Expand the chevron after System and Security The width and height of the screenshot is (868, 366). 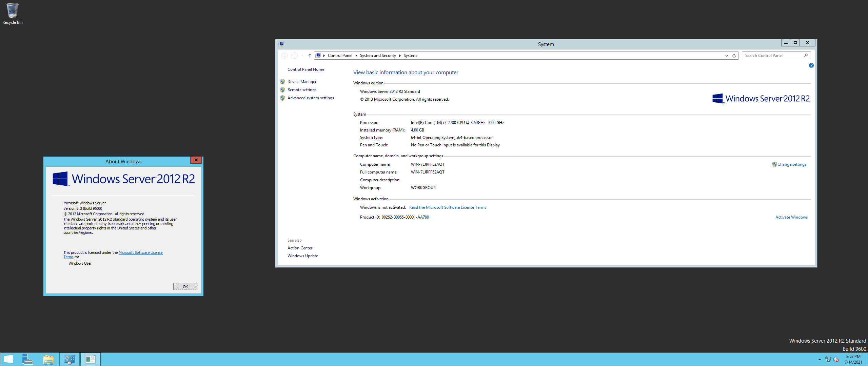tap(400, 56)
